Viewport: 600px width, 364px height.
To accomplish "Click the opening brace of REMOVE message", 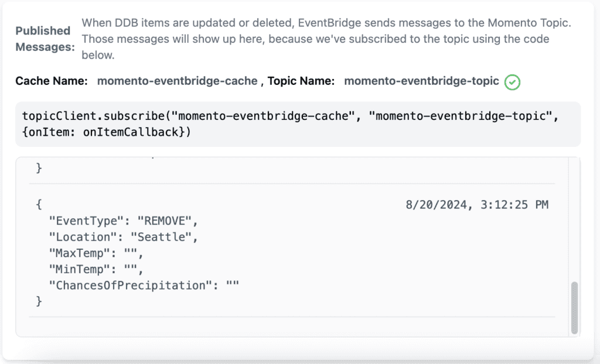I will [39, 205].
